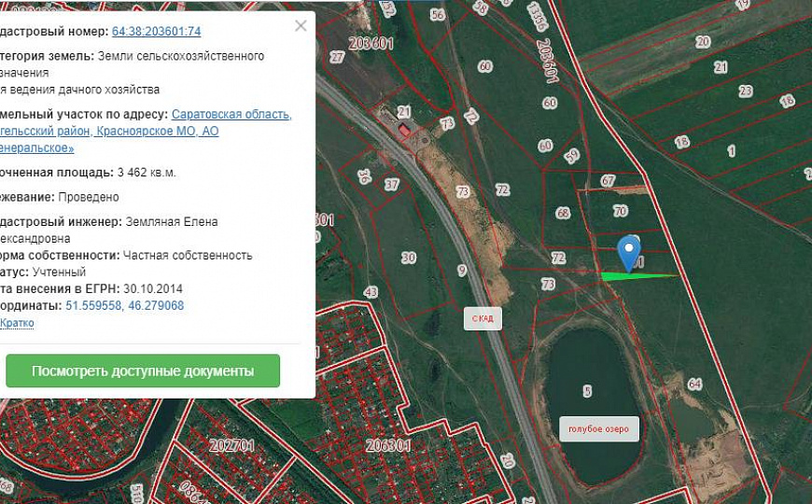Click the Саратовская область address link
812x504 pixels.
pos(231,115)
